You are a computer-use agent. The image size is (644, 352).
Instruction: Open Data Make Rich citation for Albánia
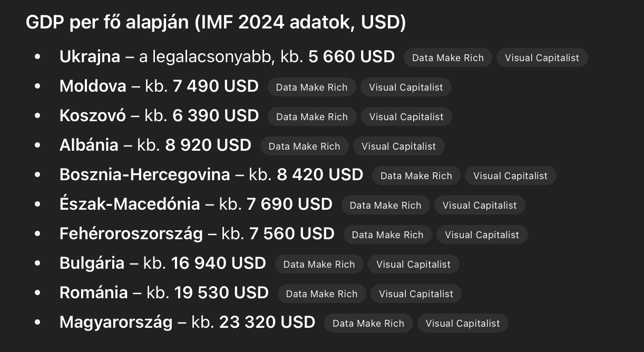pos(305,146)
